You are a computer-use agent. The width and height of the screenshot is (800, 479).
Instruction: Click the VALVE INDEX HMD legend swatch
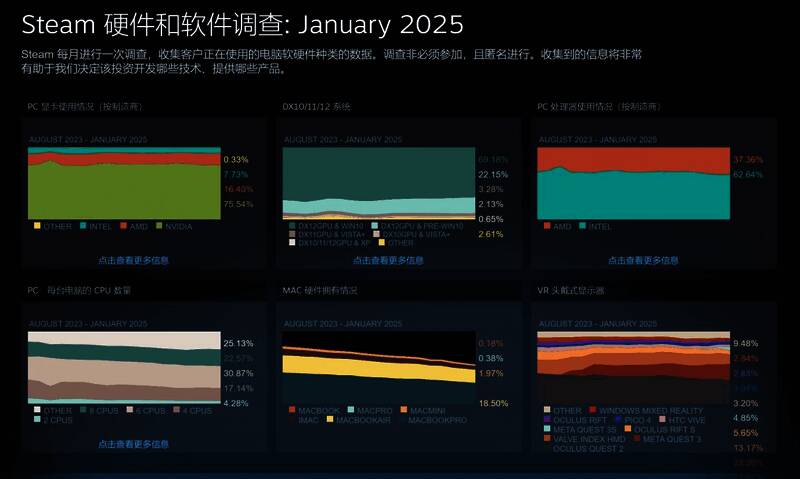pos(547,439)
